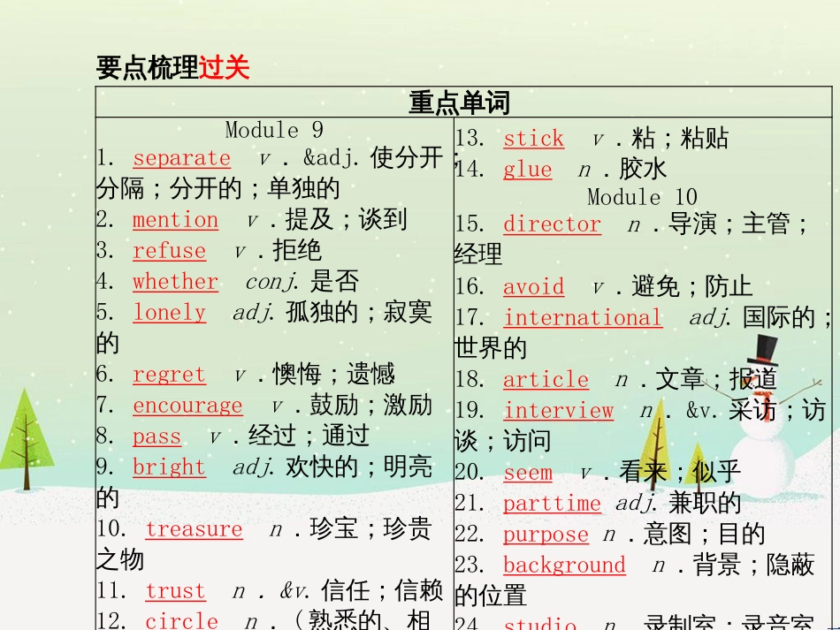Click the underlined word international

pyautogui.click(x=583, y=317)
